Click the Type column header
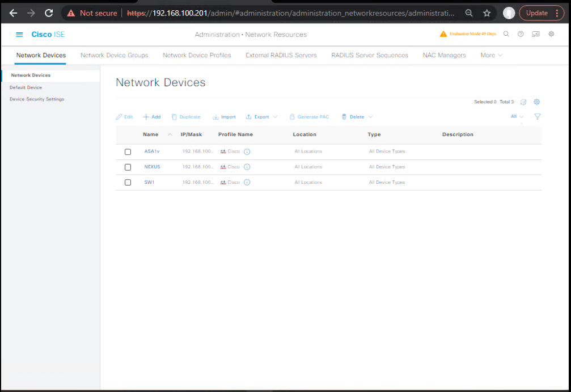 (x=374, y=134)
